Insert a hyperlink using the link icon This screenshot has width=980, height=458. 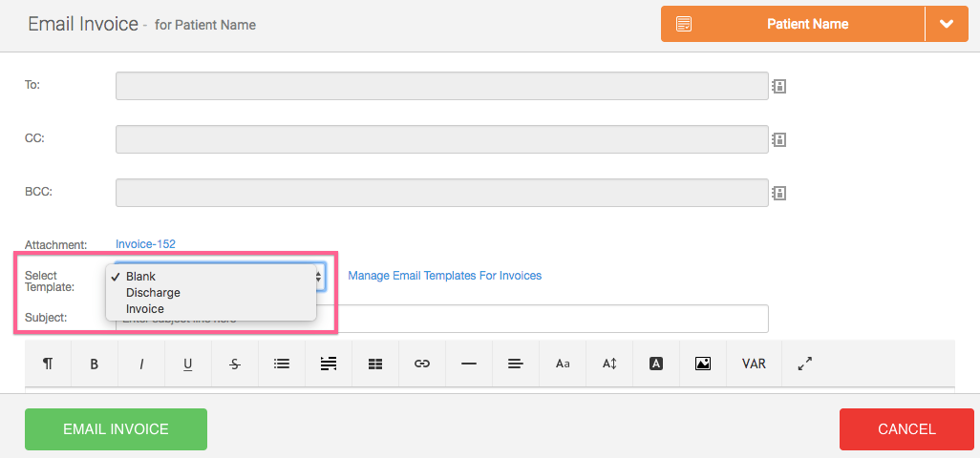(x=422, y=364)
